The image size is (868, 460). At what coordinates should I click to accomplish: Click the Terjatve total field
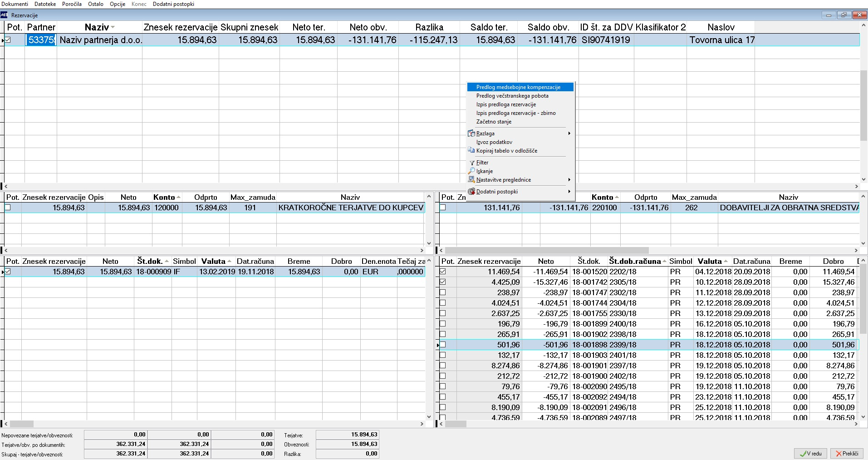click(x=347, y=435)
